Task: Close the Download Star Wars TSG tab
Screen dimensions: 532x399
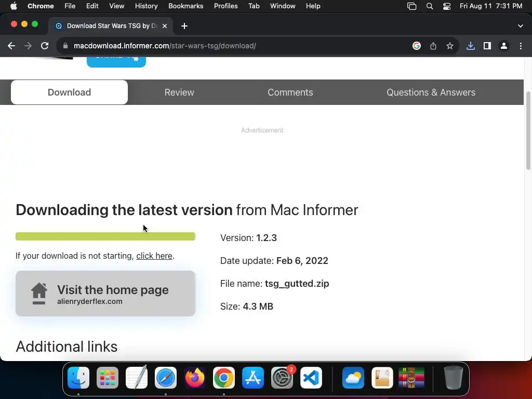Action: [x=165, y=26]
